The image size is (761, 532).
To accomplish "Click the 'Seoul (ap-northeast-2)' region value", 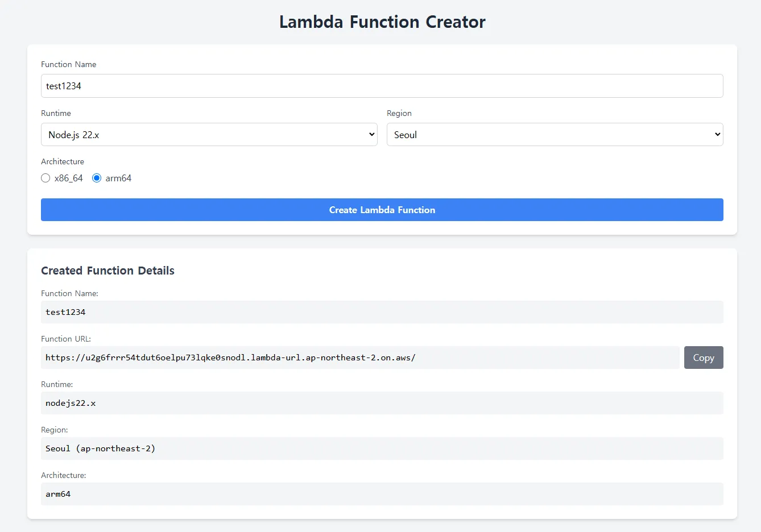I will tap(101, 448).
